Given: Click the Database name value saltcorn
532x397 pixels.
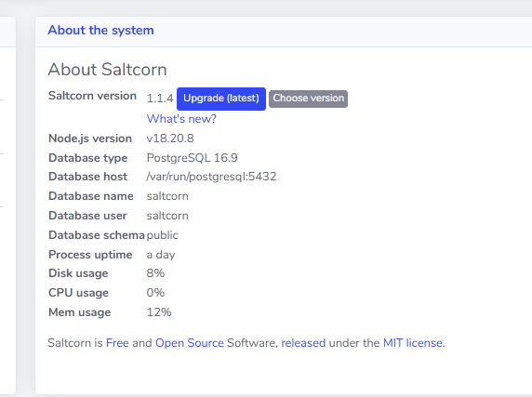Looking at the screenshot, I should [167, 196].
